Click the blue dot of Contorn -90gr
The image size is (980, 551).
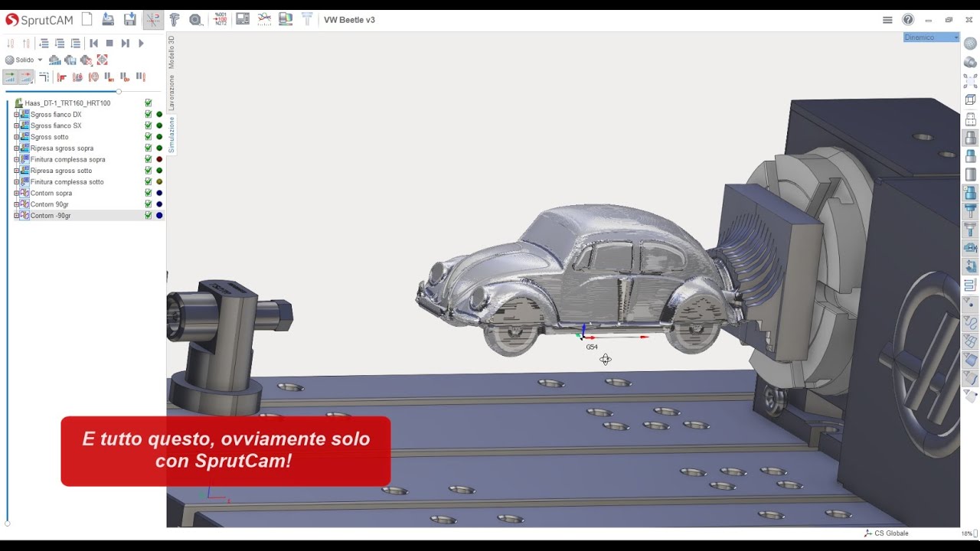coord(159,216)
